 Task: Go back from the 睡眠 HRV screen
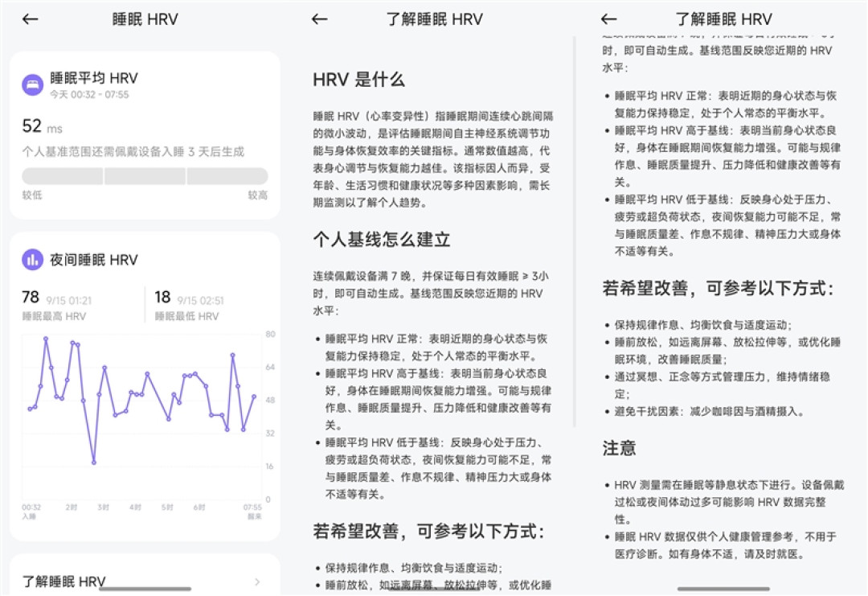30,19
